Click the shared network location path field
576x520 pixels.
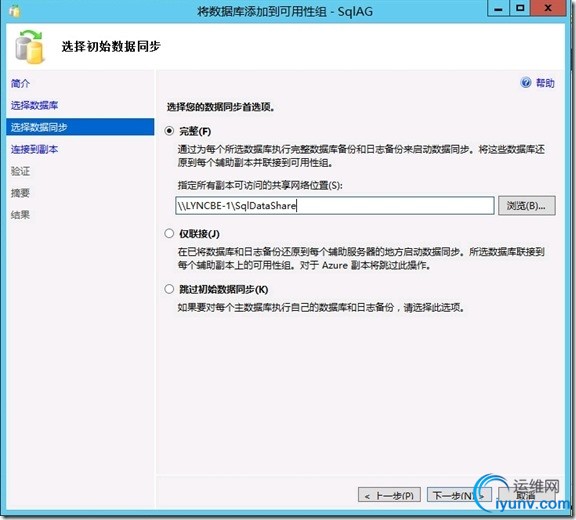(x=335, y=205)
